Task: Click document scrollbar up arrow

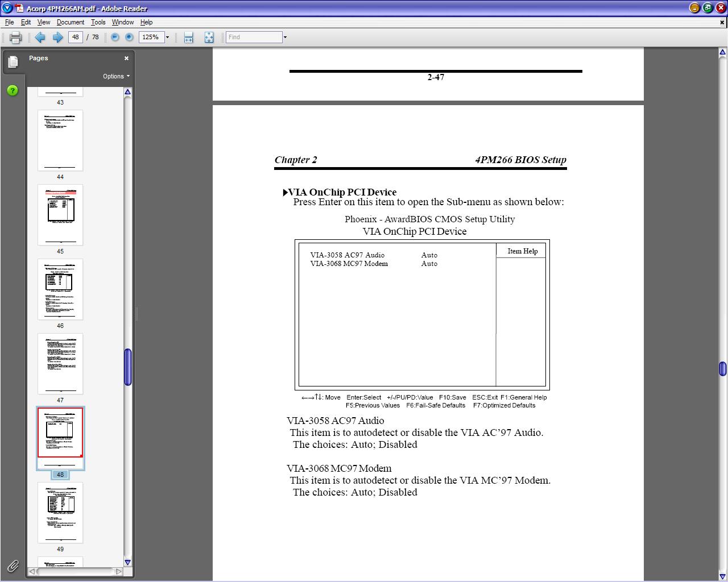Action: [722, 52]
